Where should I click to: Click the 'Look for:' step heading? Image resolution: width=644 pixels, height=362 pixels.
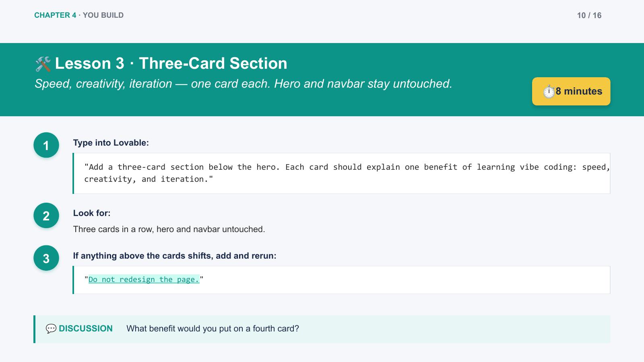[92, 213]
